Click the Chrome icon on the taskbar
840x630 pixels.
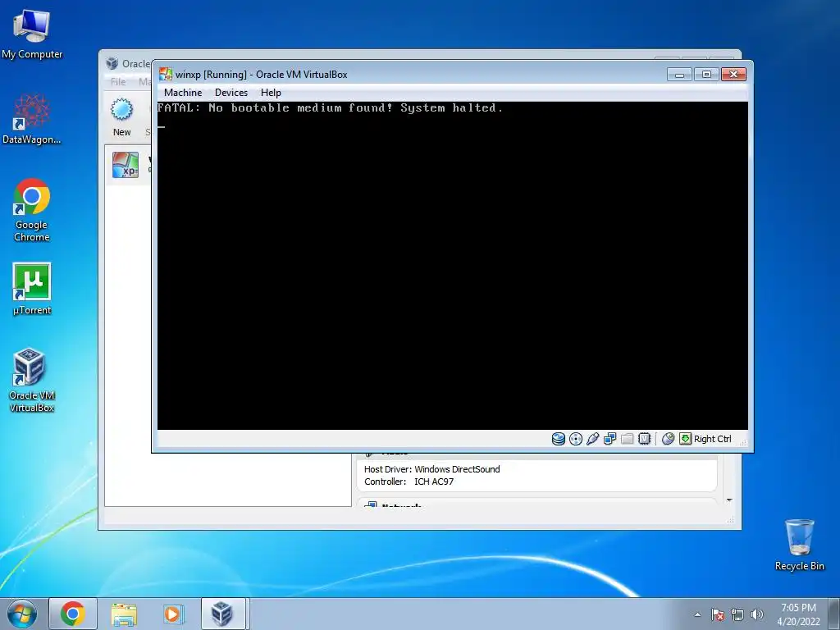73,614
